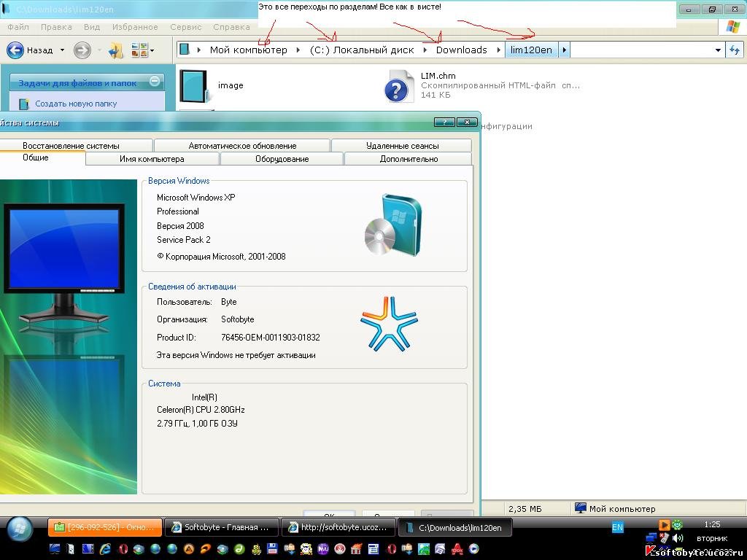Launch Internet Explorer from quick launch
This screenshot has width=747, height=560.
click(105, 549)
